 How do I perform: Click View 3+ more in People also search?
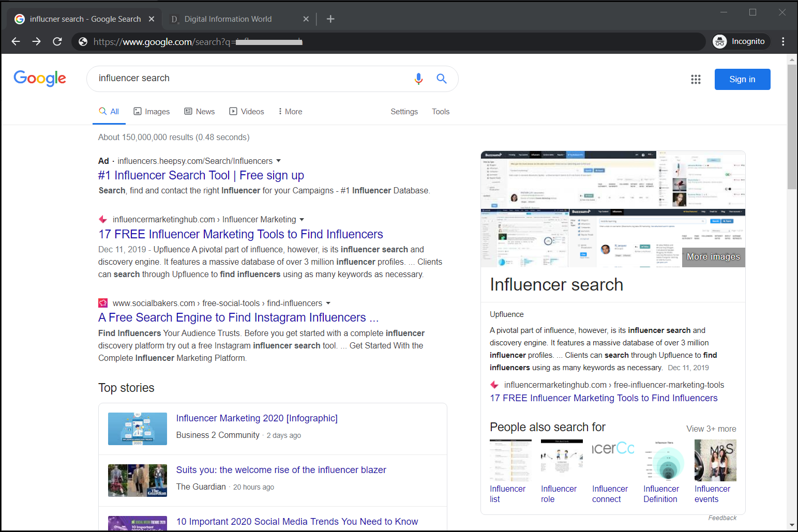pos(711,429)
